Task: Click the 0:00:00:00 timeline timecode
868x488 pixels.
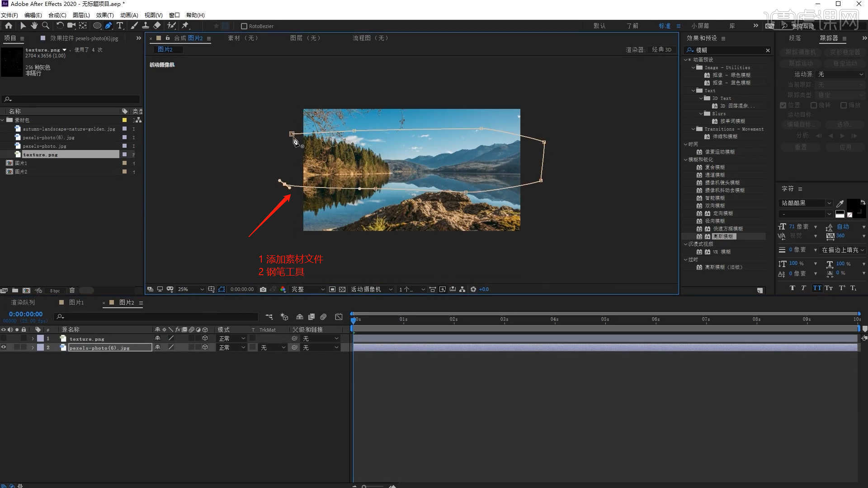Action: click(x=26, y=314)
